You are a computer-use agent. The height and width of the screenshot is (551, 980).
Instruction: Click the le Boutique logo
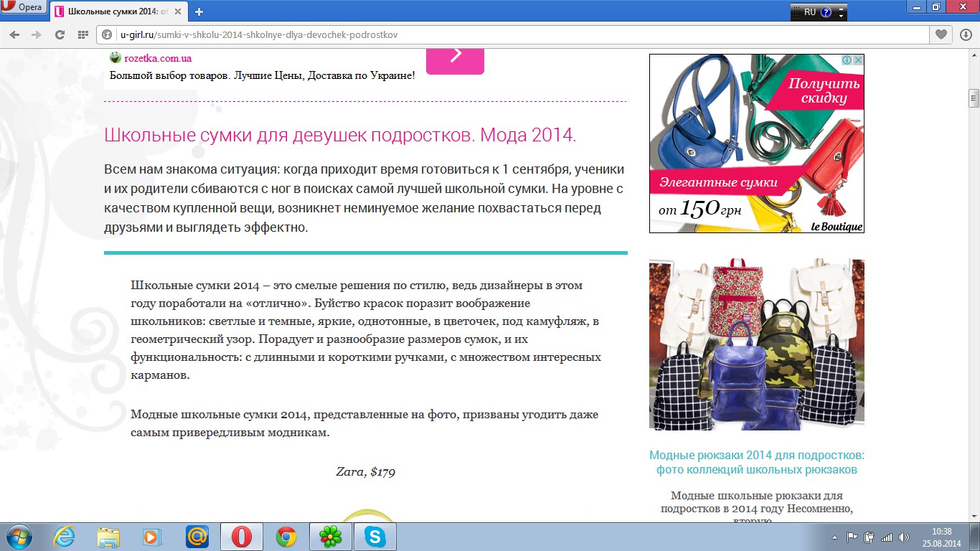(x=836, y=226)
